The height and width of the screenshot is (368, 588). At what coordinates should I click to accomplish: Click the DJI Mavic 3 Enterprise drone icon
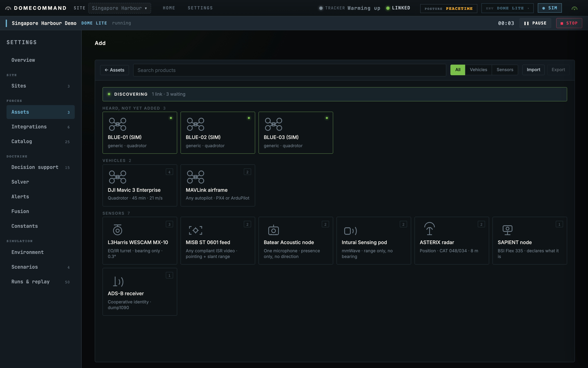point(118,177)
